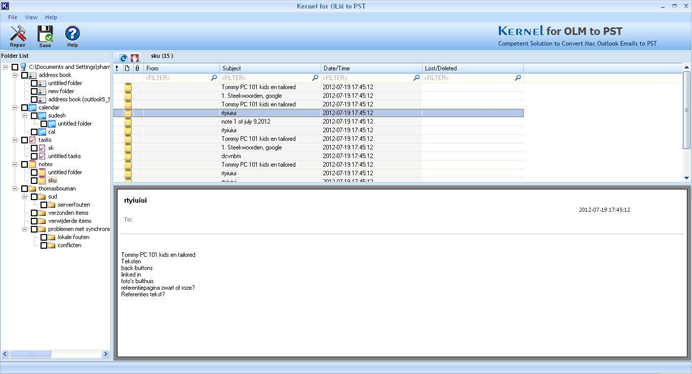Click the red icon next to sku (15)
Viewport: 692px width, 374px height.
[135, 58]
